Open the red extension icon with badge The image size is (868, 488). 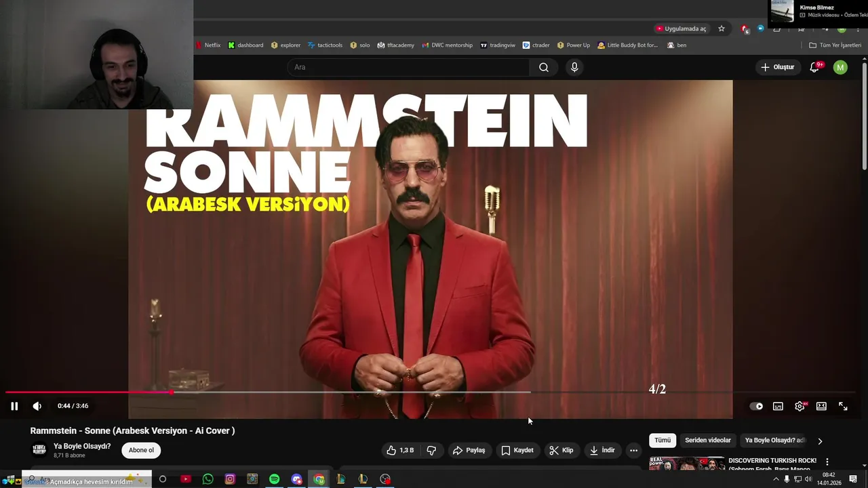[x=745, y=28]
